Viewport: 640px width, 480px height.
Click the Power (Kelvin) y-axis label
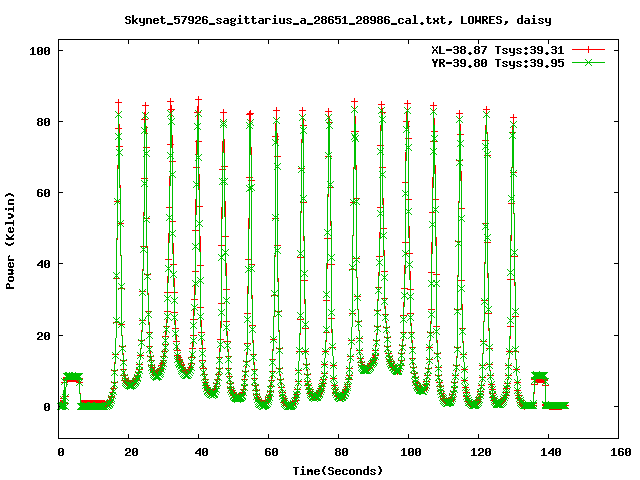point(10,241)
